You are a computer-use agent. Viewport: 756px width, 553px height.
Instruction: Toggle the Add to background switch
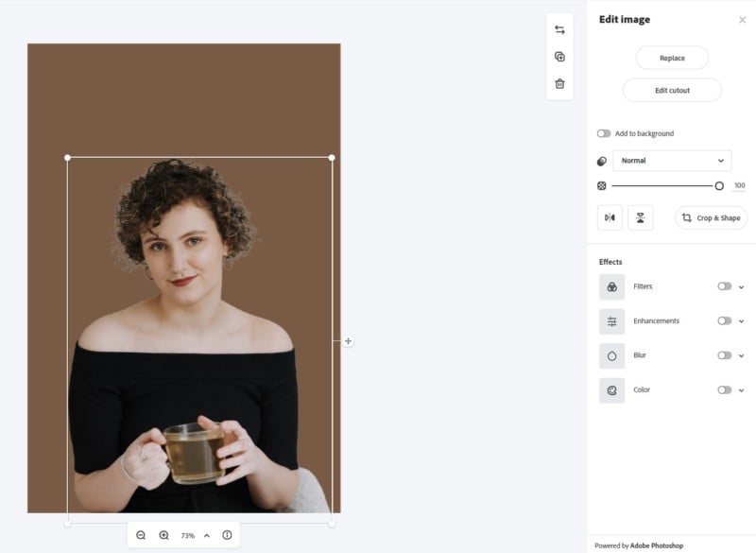pos(604,133)
